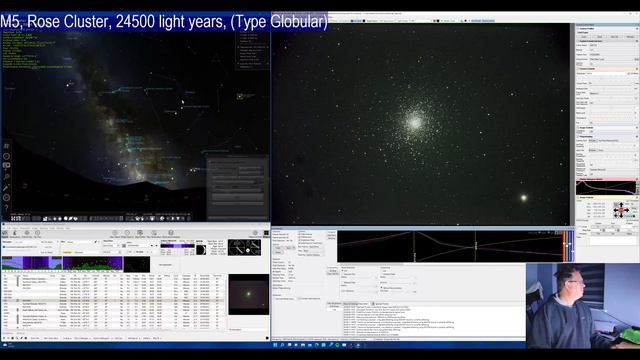640x360 pixels.
Task: Click the altitude chart with green horizon
Action: [x=93, y=263]
